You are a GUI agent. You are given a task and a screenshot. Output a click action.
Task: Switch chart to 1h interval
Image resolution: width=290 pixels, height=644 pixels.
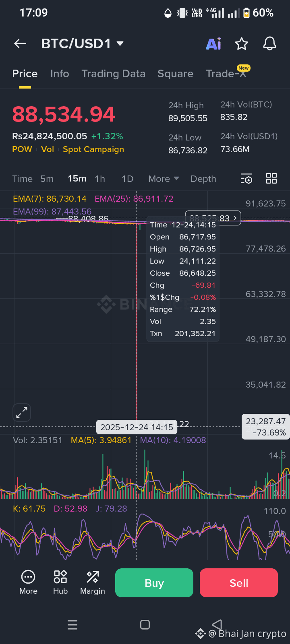click(x=100, y=179)
